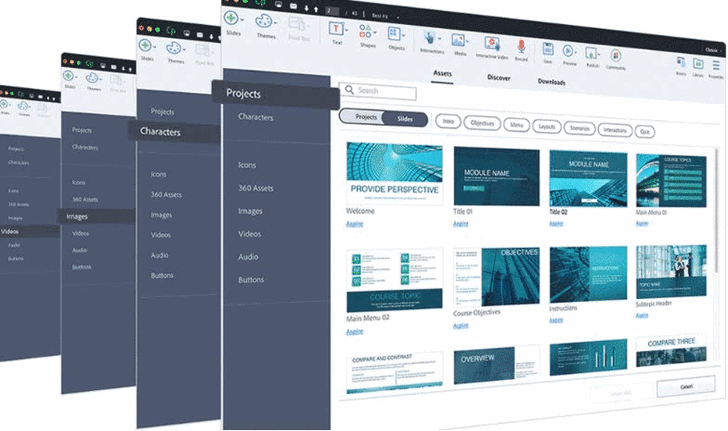Click Themes icon in the Characters window
728x431 pixels.
[x=174, y=48]
